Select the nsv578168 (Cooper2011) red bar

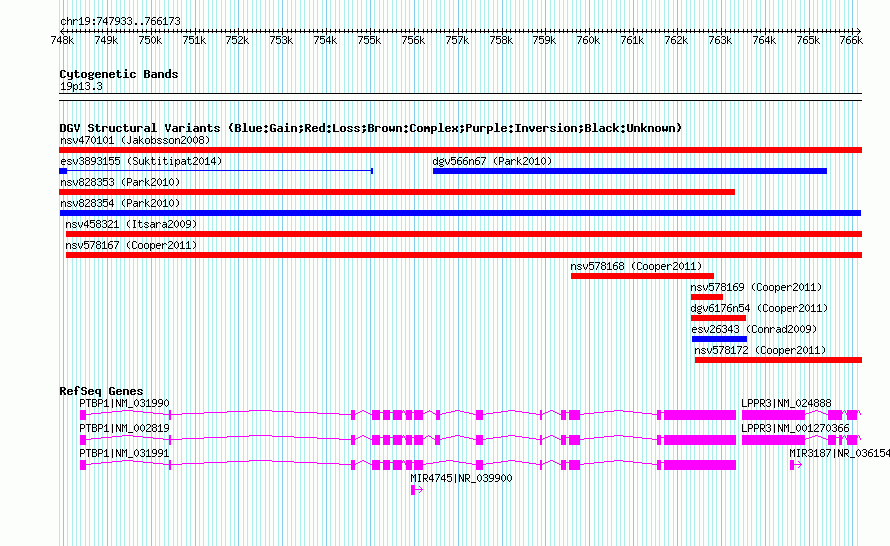[x=642, y=276]
